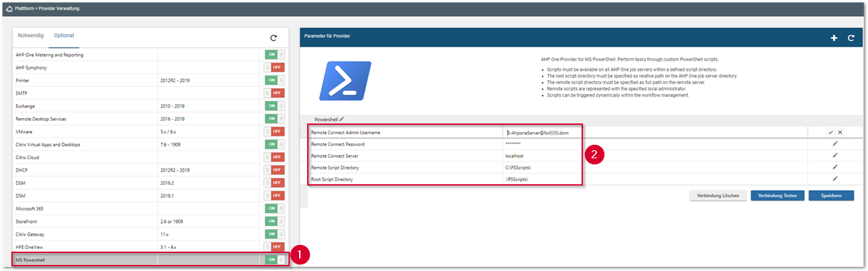Disable the StoreFront provider switch
This screenshot has width=868, height=271.
[x=274, y=221]
